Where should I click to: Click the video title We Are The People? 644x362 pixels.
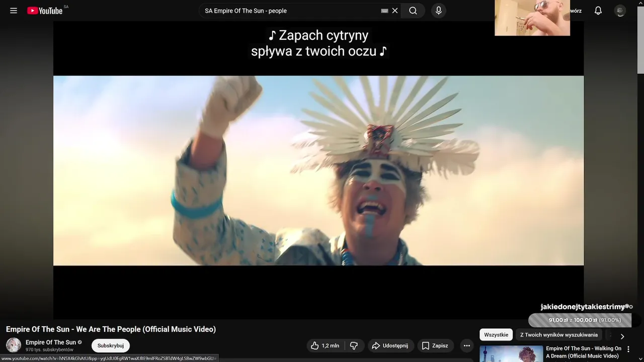tap(111, 329)
